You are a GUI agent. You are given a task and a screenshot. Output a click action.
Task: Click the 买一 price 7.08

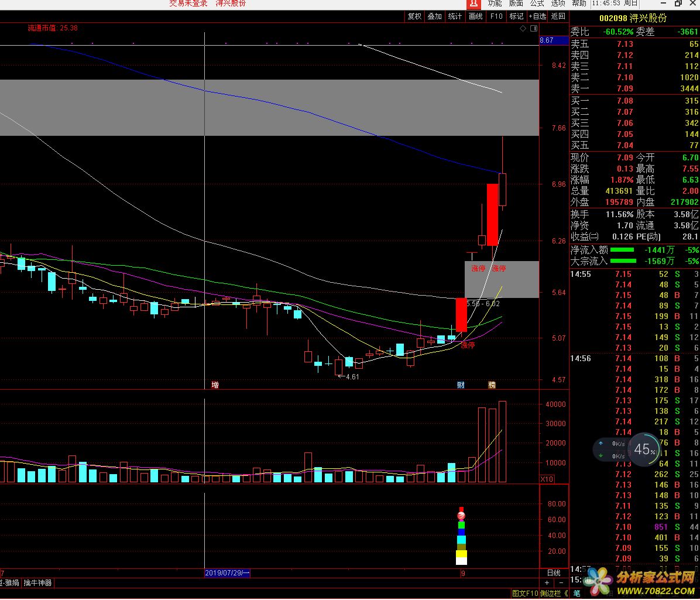(625, 101)
